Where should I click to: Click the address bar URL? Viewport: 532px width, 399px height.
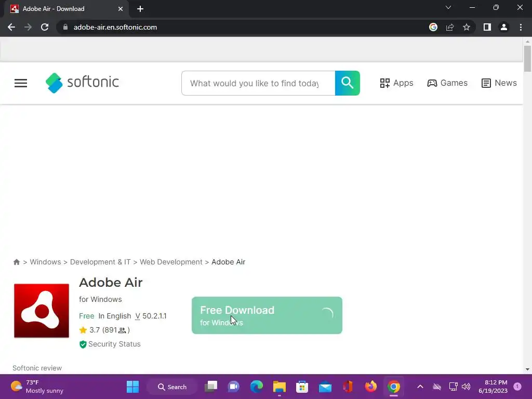coord(115,27)
